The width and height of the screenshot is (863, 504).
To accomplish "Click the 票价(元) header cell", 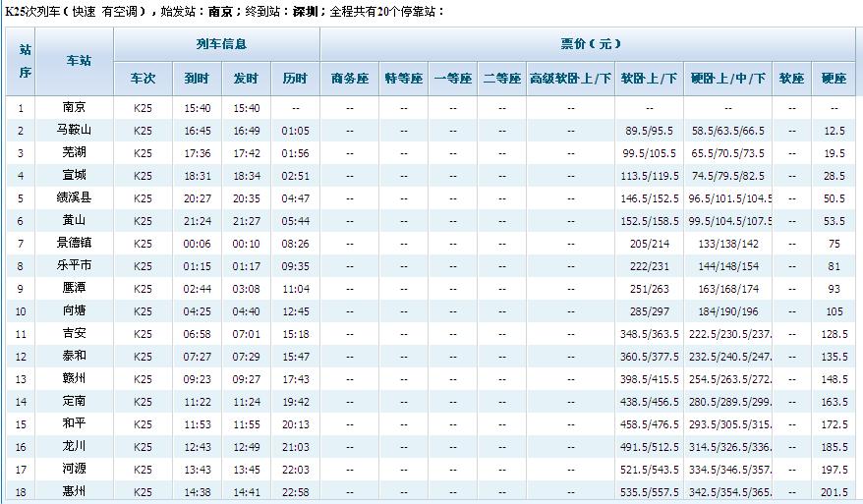I will (x=588, y=44).
